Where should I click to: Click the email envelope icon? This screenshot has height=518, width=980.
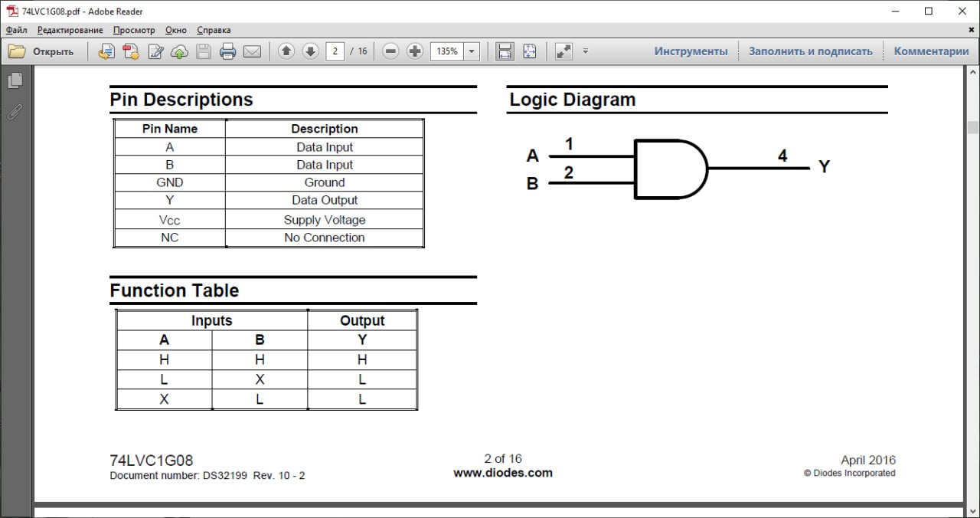pyautogui.click(x=252, y=51)
